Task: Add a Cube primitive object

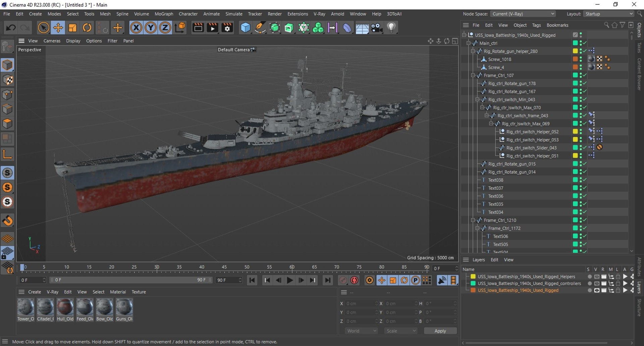Action: [245, 27]
